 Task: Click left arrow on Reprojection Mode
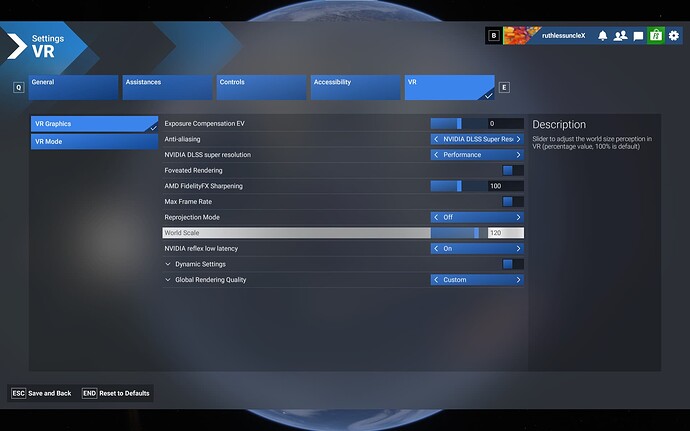click(x=437, y=217)
